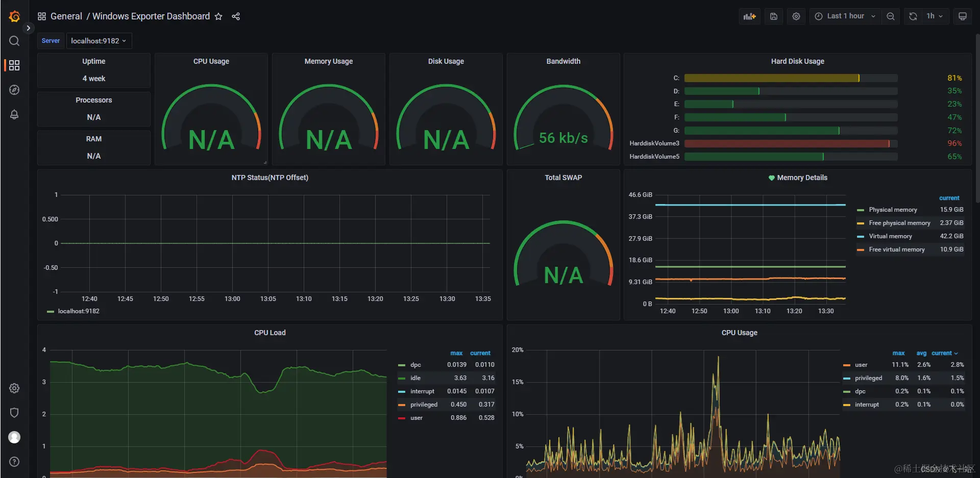Open the user profile avatar

[14, 437]
